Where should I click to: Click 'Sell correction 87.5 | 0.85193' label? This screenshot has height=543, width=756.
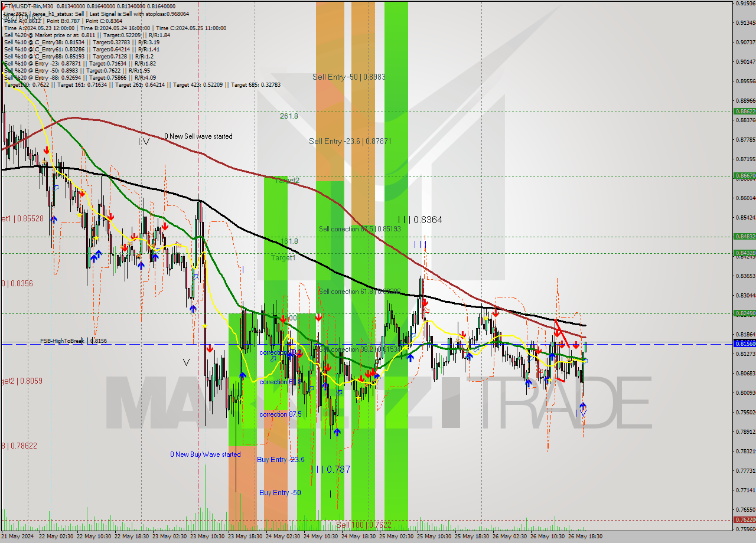[x=360, y=229]
